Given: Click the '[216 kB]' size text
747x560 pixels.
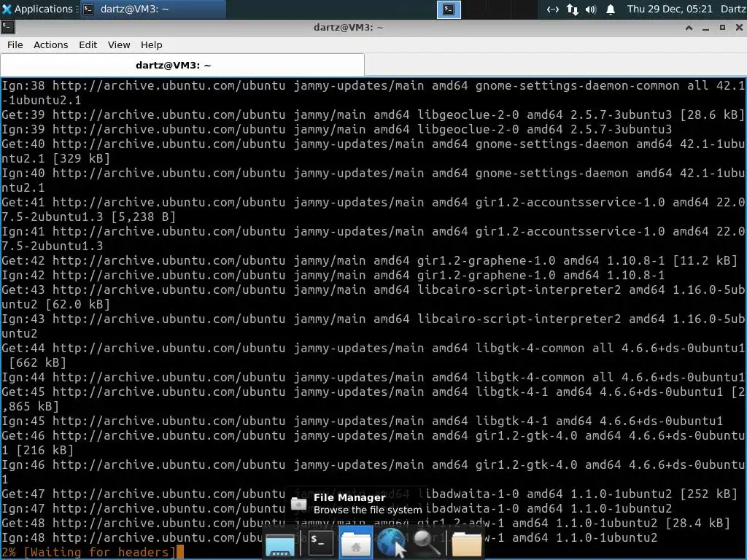Looking at the screenshot, I should 44,450.
